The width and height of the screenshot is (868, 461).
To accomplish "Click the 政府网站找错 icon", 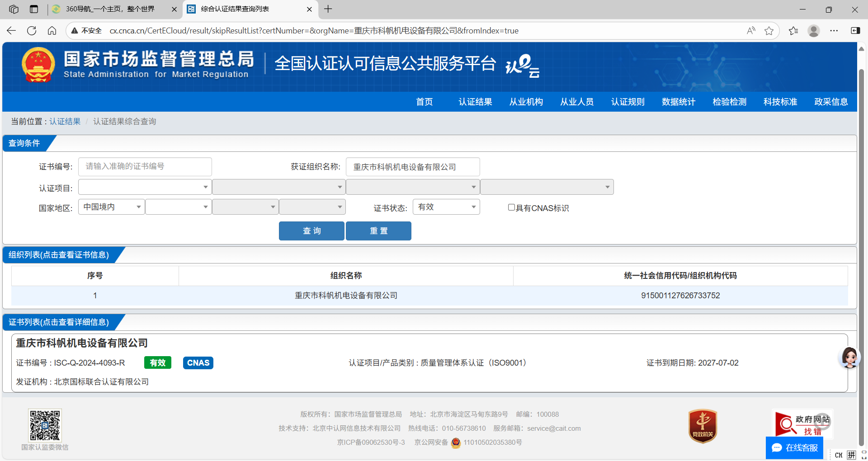I will click(802, 424).
